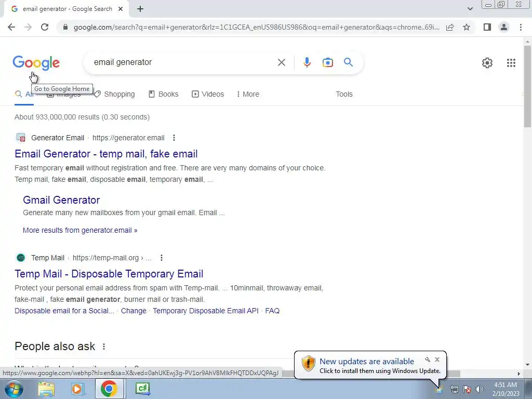
Task: Open the FAQ sitelink
Action: (272, 311)
